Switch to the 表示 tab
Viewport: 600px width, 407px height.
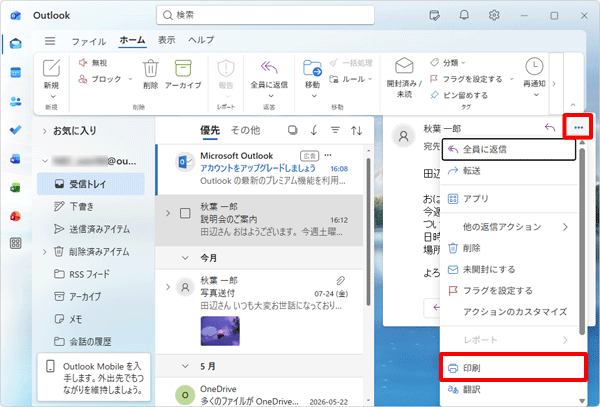[x=167, y=40]
